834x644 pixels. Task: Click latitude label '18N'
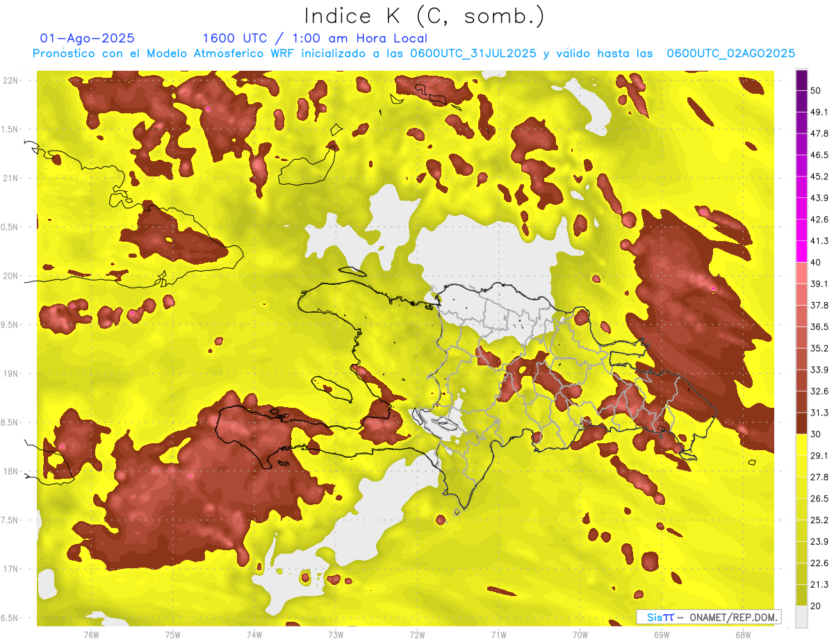click(x=10, y=472)
